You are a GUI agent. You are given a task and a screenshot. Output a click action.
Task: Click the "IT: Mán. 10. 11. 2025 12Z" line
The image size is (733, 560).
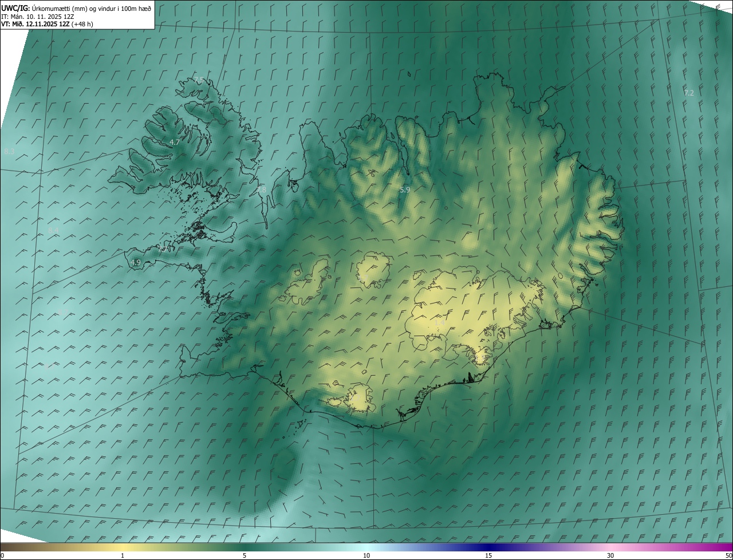click(x=38, y=16)
